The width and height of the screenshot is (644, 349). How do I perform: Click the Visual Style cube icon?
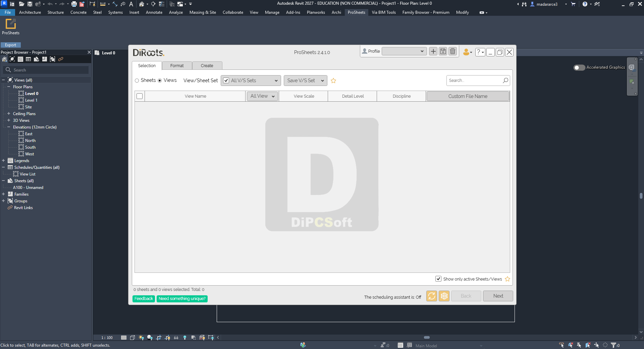(132, 338)
